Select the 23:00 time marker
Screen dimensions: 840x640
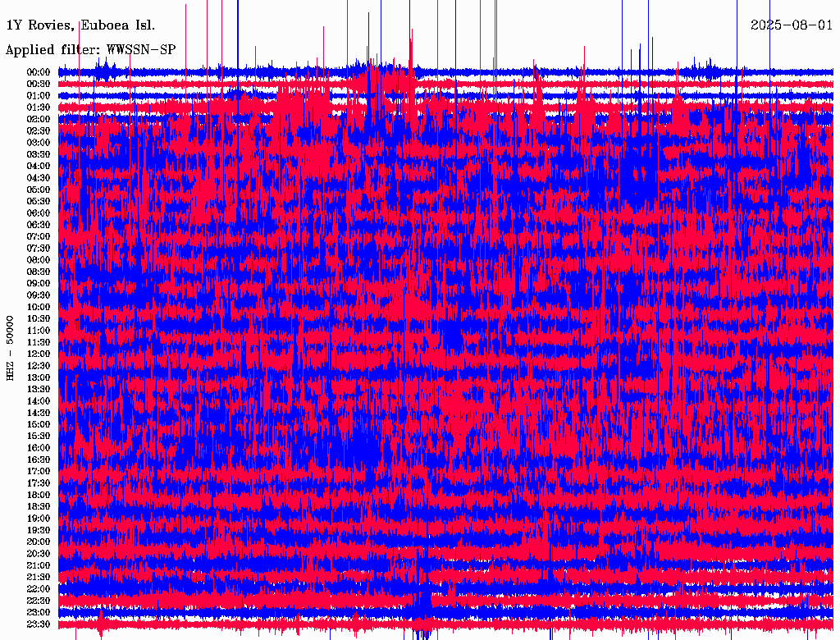[39, 613]
